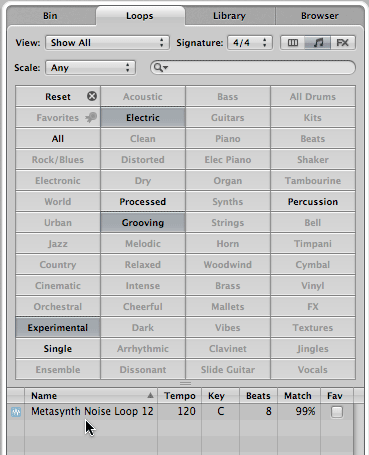
Task: Grab the panel divider handle
Action: tap(185, 383)
